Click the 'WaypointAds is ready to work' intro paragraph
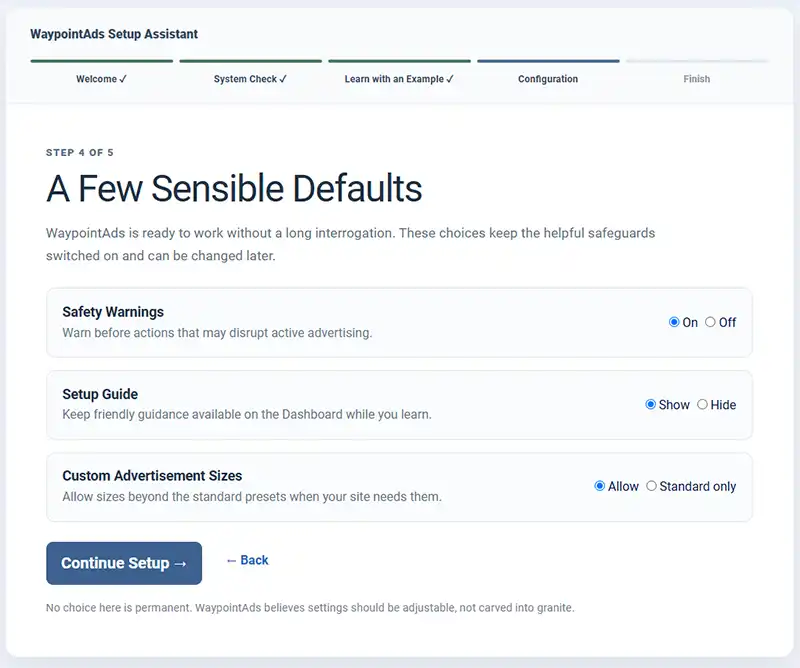 (351, 244)
